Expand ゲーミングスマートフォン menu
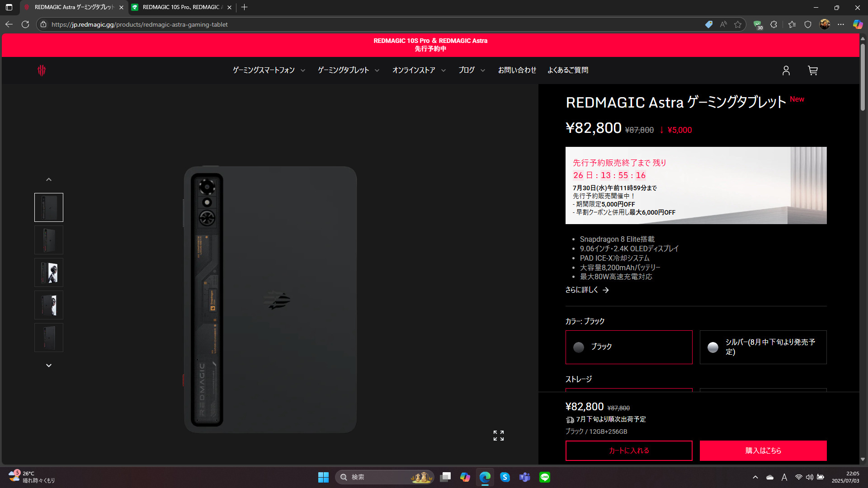The image size is (868, 488). click(269, 70)
